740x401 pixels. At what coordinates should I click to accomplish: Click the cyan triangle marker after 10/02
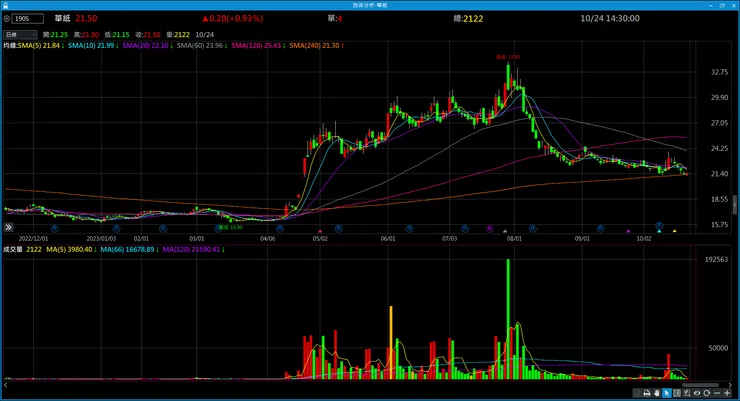click(659, 231)
